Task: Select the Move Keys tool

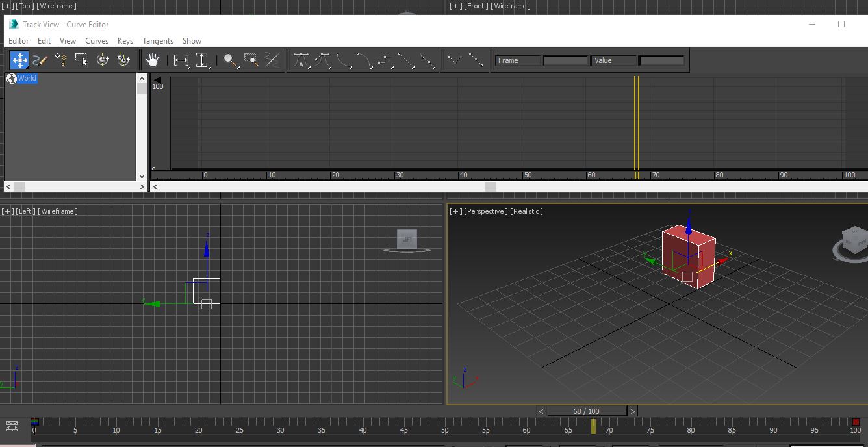Action: click(x=19, y=60)
